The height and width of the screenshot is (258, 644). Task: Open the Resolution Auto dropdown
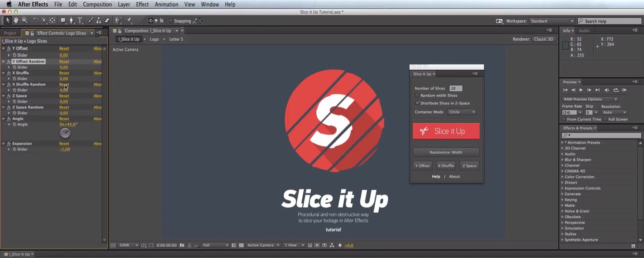[614, 112]
